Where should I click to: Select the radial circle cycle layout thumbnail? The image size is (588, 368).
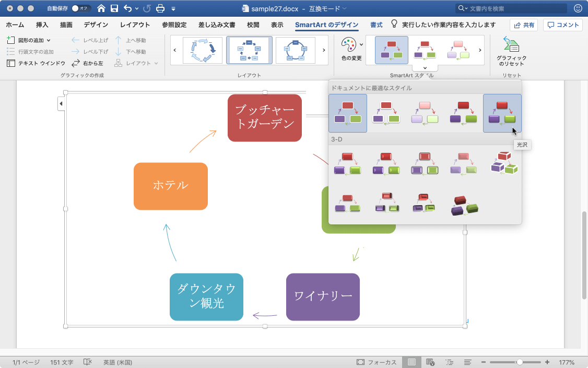coord(296,50)
